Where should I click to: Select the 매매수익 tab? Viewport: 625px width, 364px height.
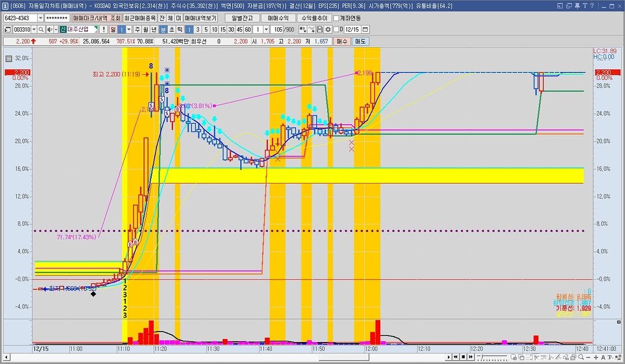pyautogui.click(x=279, y=18)
